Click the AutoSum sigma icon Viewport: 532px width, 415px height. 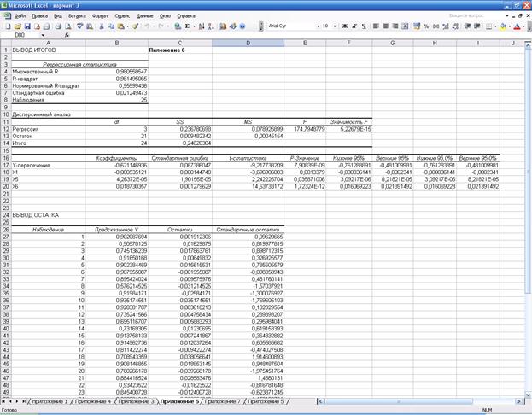click(187, 26)
